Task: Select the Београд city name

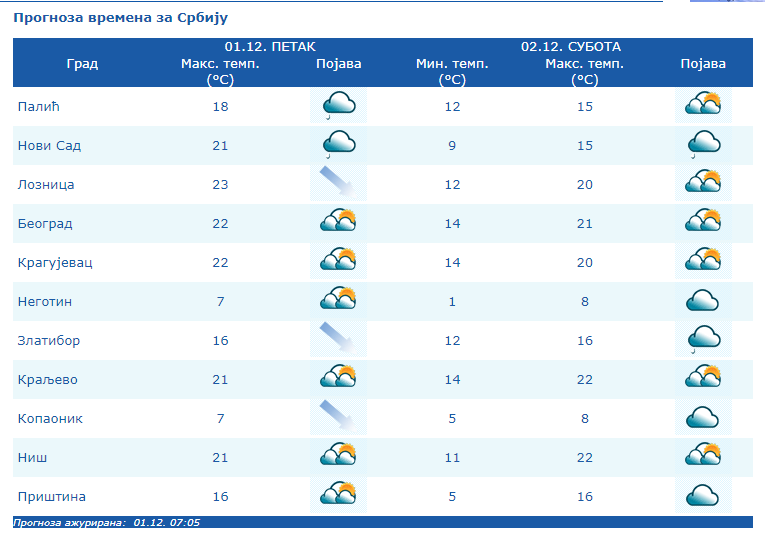Action: [45, 223]
